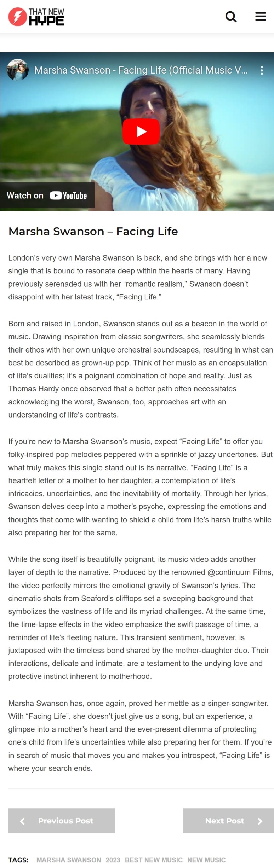Open the NEW MUSIC tag
274x868 pixels.
tap(206, 860)
